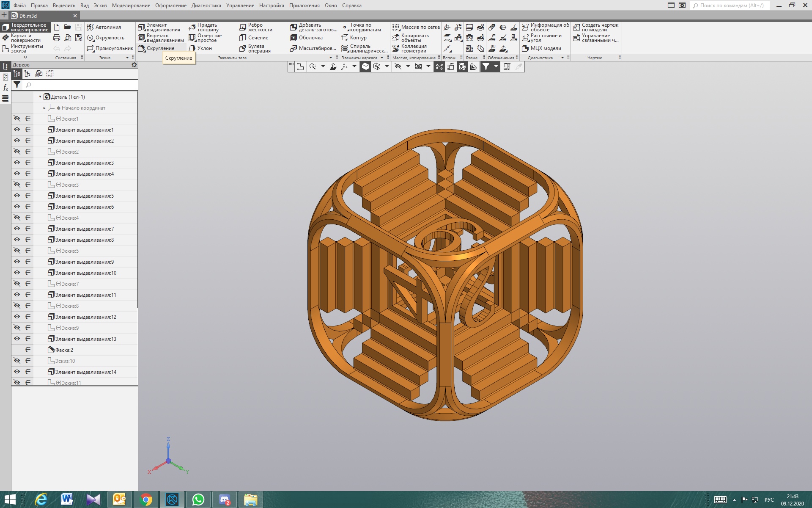Open the variables fx side panel
The width and height of the screenshot is (812, 508).
(5, 88)
